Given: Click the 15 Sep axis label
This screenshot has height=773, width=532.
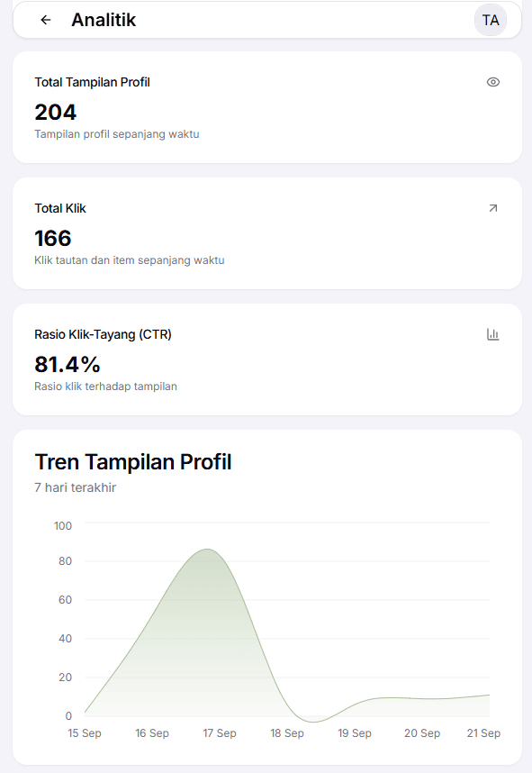Looking at the screenshot, I should (85, 733).
